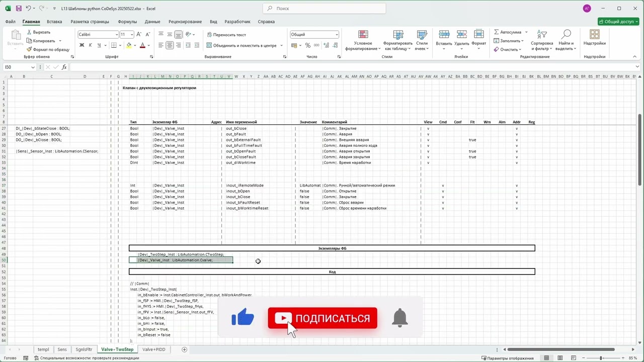Decrease font size icon
This screenshot has height=362, width=644.
tap(148, 34)
